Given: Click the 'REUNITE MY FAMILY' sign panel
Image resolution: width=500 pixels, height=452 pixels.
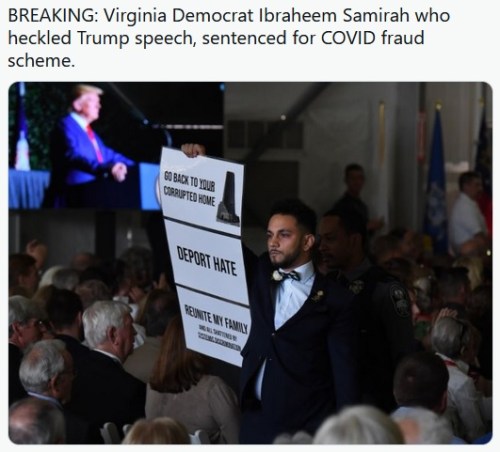Looking at the screenshot, I should [215, 327].
